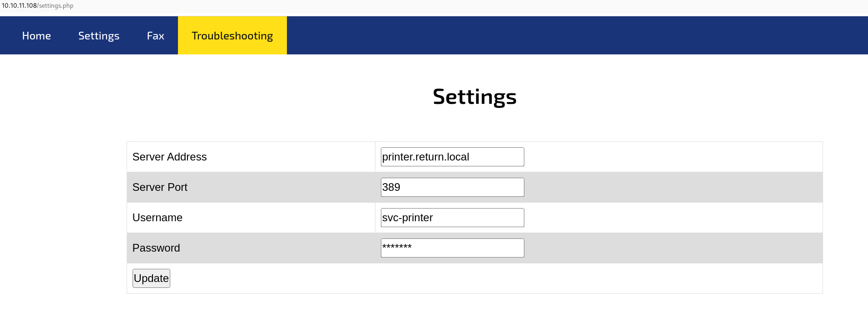Click the empty blue navigation bar area

tap(577, 35)
